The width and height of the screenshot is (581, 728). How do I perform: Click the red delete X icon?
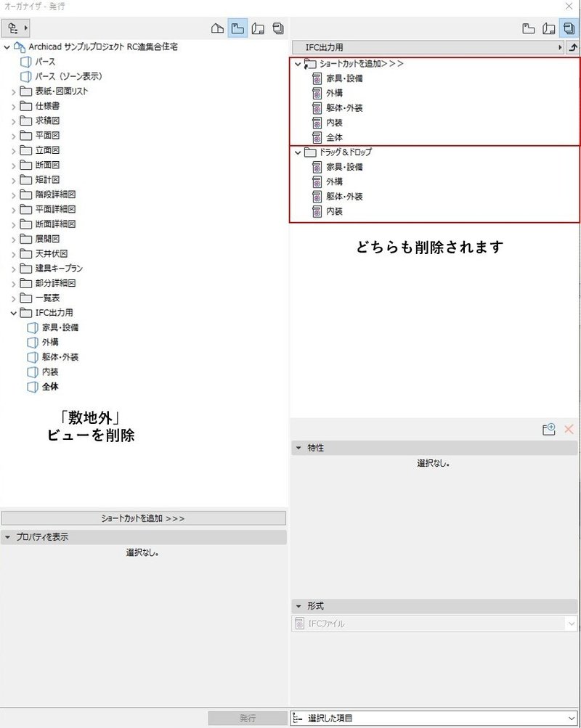[x=569, y=429]
